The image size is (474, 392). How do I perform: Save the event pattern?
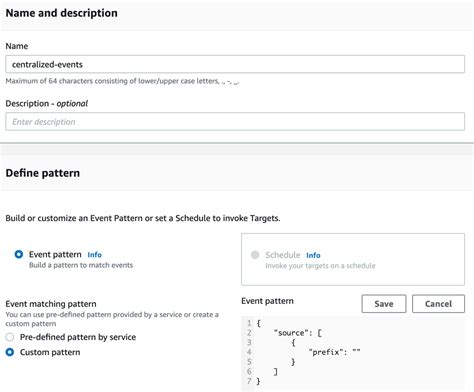pyautogui.click(x=384, y=304)
